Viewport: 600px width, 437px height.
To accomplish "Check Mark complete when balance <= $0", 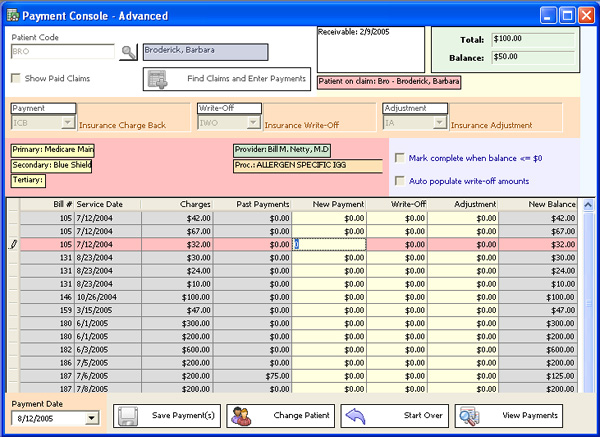I will coord(400,158).
